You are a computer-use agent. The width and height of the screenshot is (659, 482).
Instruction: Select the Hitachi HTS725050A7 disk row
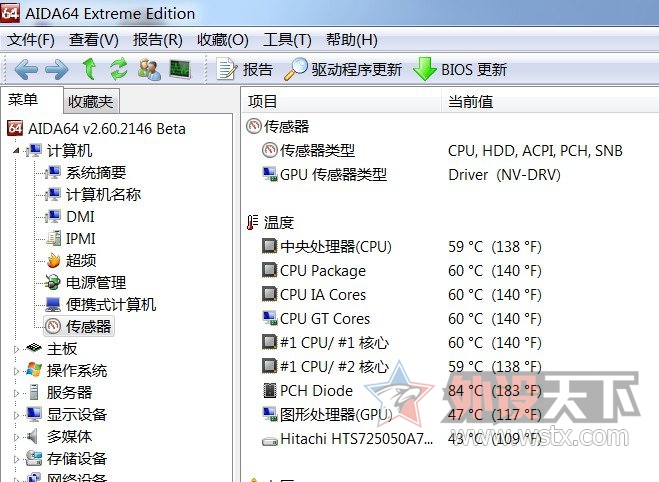tap(401, 439)
